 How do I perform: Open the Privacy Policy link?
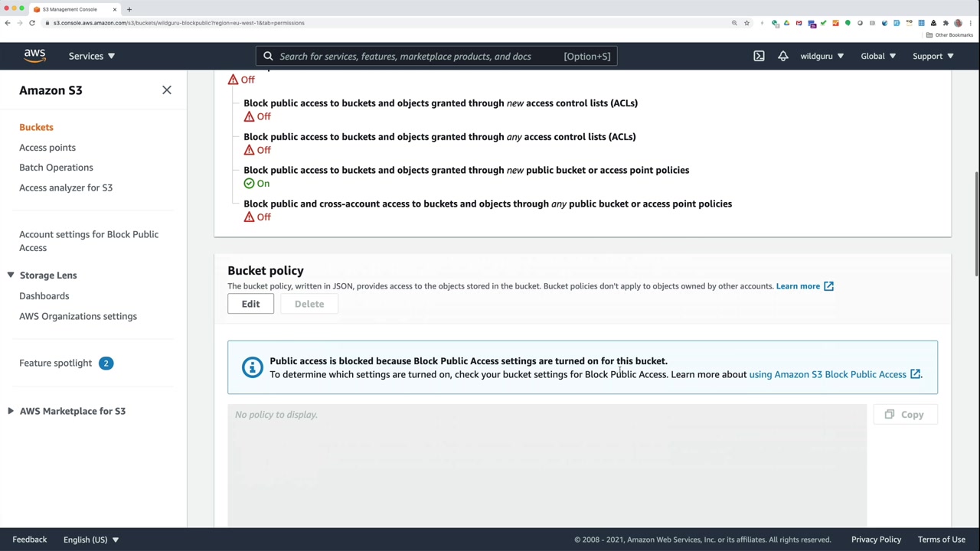point(876,540)
